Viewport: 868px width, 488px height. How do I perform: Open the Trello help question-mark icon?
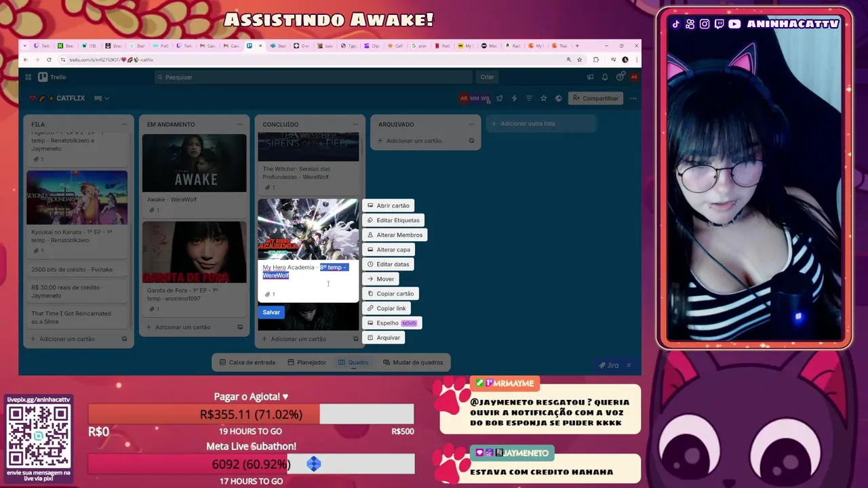(620, 77)
